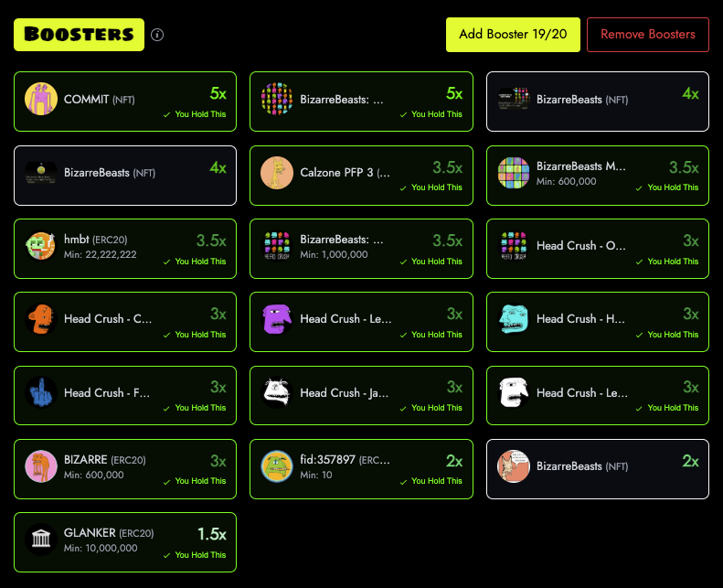
Task: Select the Head Crush - H... title
Action: [580, 319]
